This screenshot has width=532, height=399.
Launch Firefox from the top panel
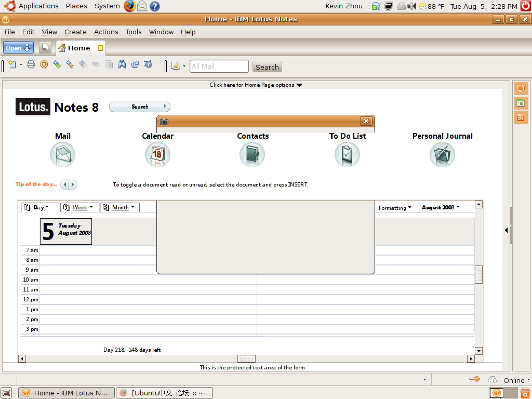pos(129,6)
